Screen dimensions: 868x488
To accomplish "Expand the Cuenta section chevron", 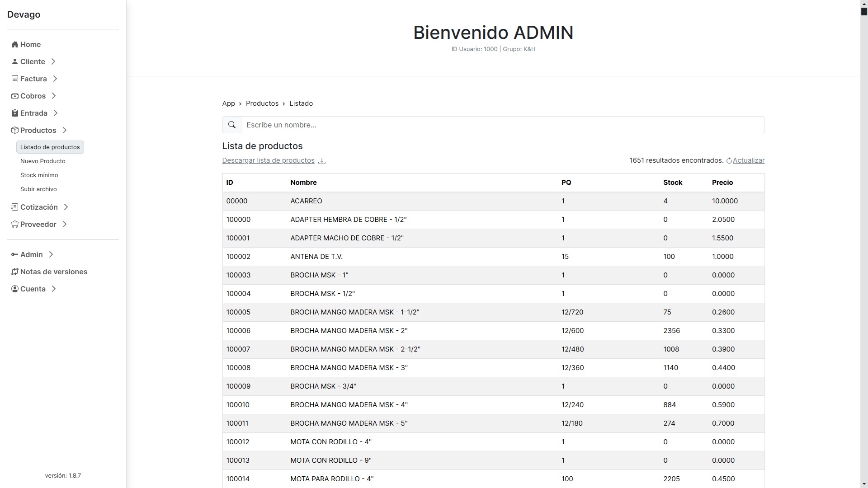I will (x=54, y=289).
